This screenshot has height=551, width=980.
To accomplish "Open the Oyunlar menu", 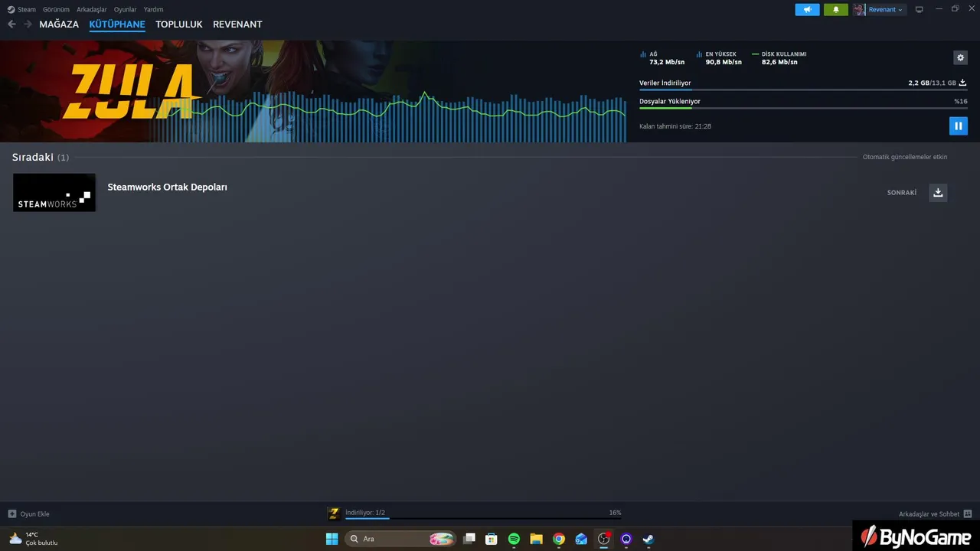I will coord(126,9).
